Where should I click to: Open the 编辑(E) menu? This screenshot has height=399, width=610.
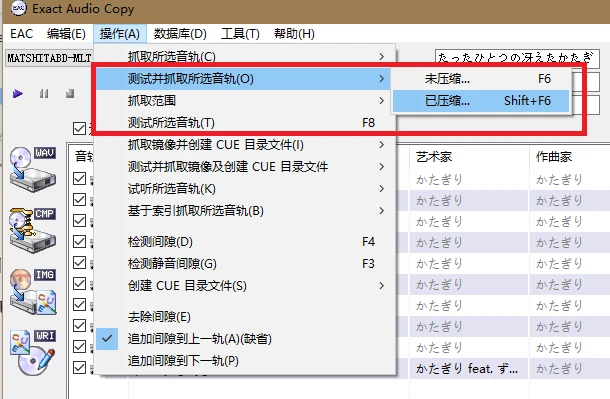coord(66,34)
